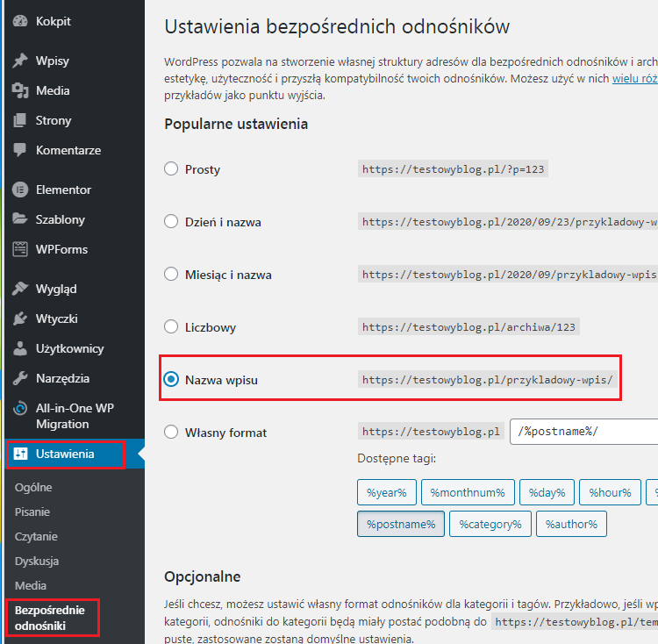Click the WPForms icon
This screenshot has height=644, width=658.
coord(20,249)
